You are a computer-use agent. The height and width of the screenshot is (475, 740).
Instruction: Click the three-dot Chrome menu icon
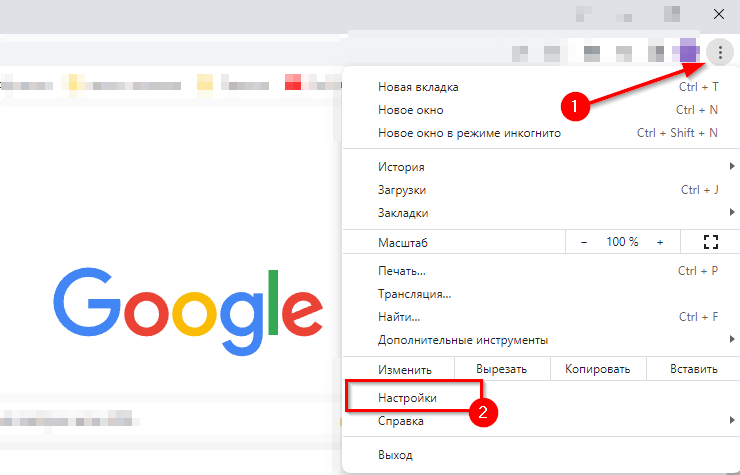720,51
